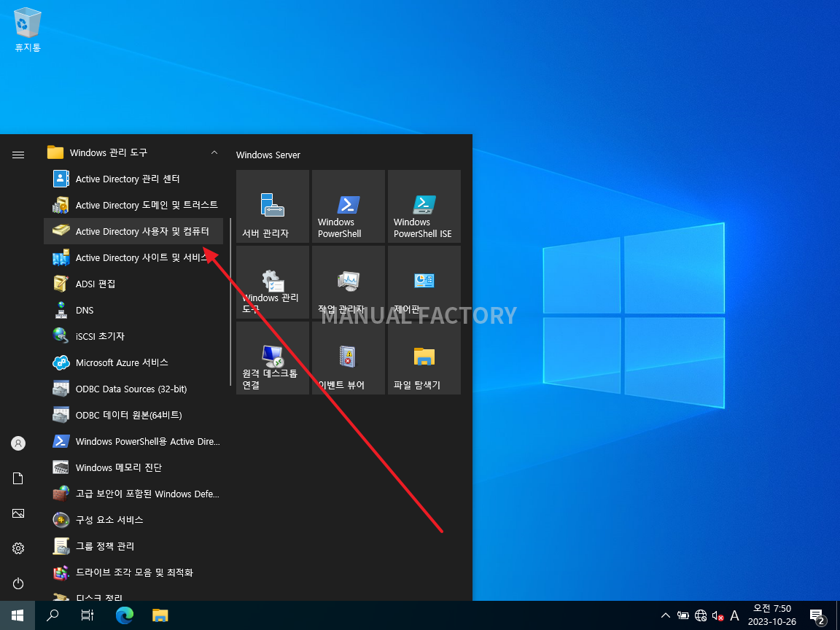Launch Microsoft Edge from the taskbar
This screenshot has height=630, width=840.
125,615
